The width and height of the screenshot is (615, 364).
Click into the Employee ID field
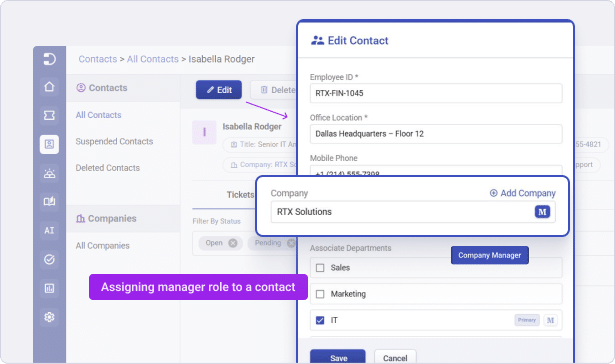point(436,93)
